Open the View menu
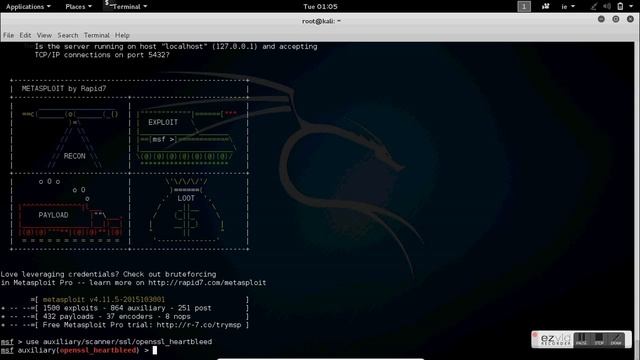Screen dimensions: 640x360 [44, 35]
